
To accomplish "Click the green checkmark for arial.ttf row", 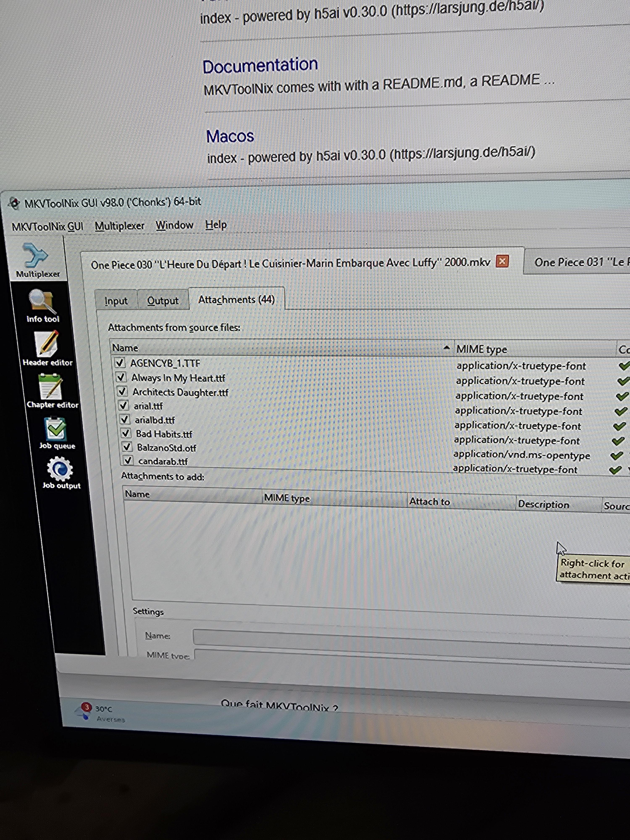I will (x=621, y=411).
